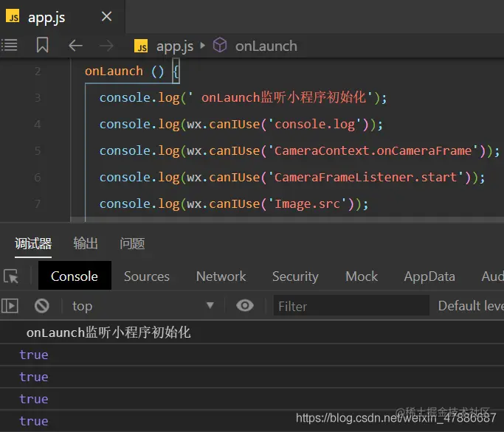
Task: Click the onLaunch breadcrumb item
Action: pos(266,46)
